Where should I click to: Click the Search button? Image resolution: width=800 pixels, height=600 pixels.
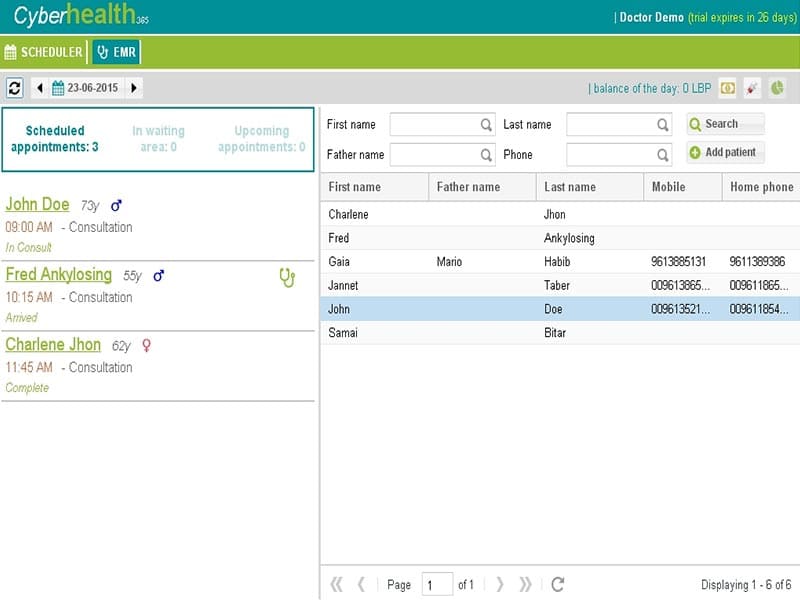coord(725,124)
